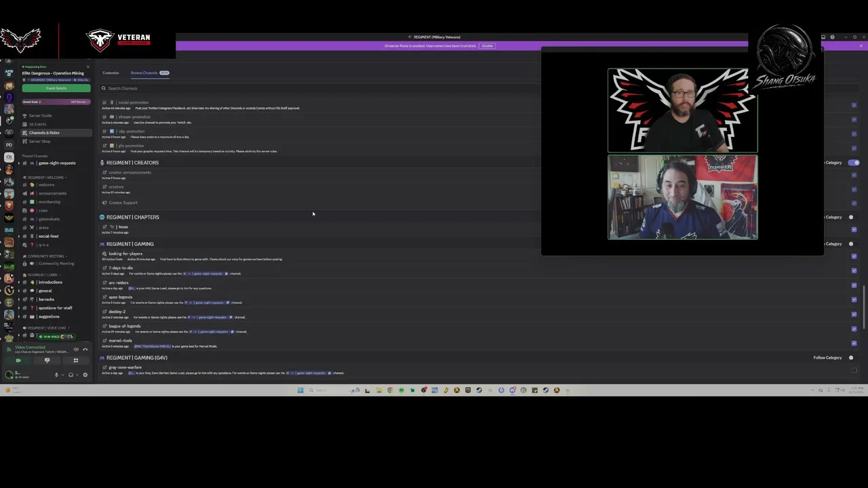Deafen using the headphones icon
Image resolution: width=868 pixels, height=488 pixels.
click(71, 375)
